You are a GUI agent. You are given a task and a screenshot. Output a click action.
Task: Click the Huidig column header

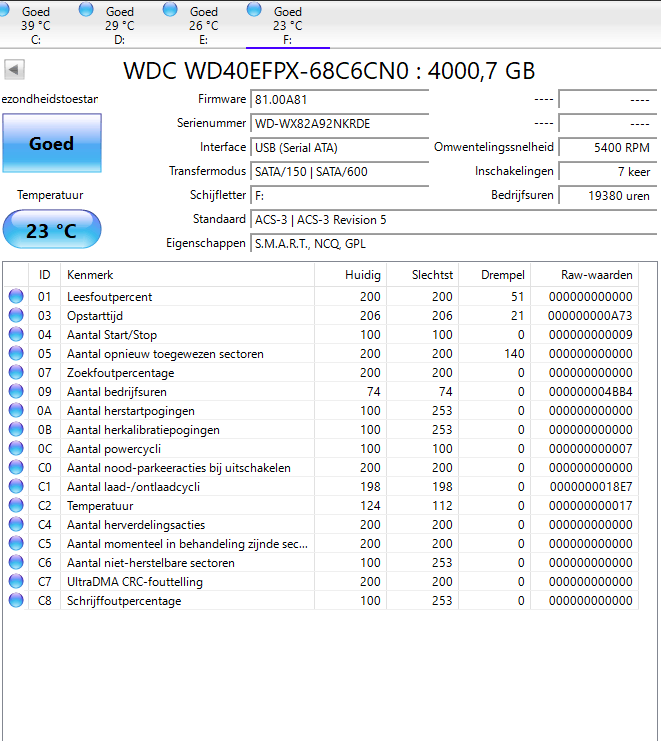point(351,275)
